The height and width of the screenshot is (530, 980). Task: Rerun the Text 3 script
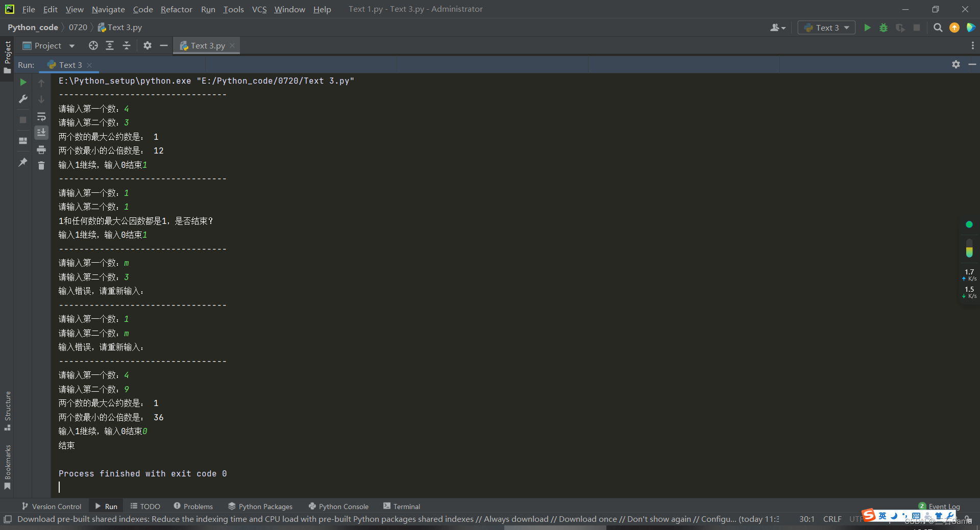[22, 82]
